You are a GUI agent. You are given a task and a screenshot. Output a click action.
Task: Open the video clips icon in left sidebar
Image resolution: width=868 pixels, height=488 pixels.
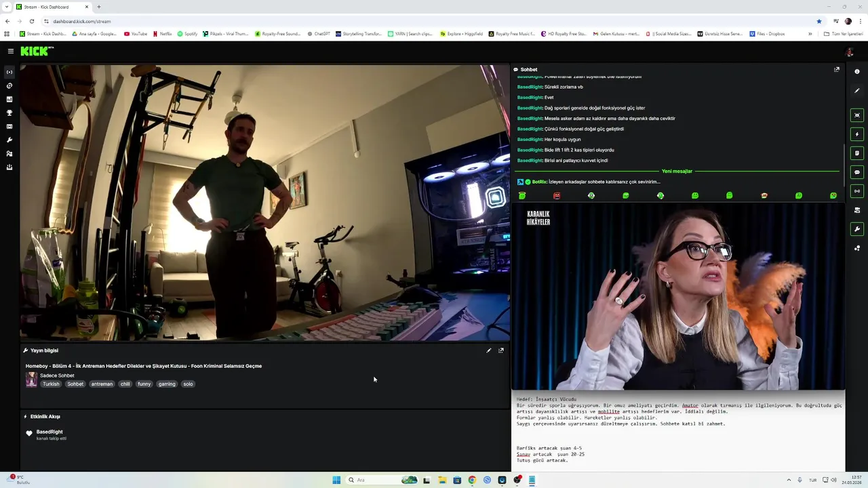coord(9,126)
